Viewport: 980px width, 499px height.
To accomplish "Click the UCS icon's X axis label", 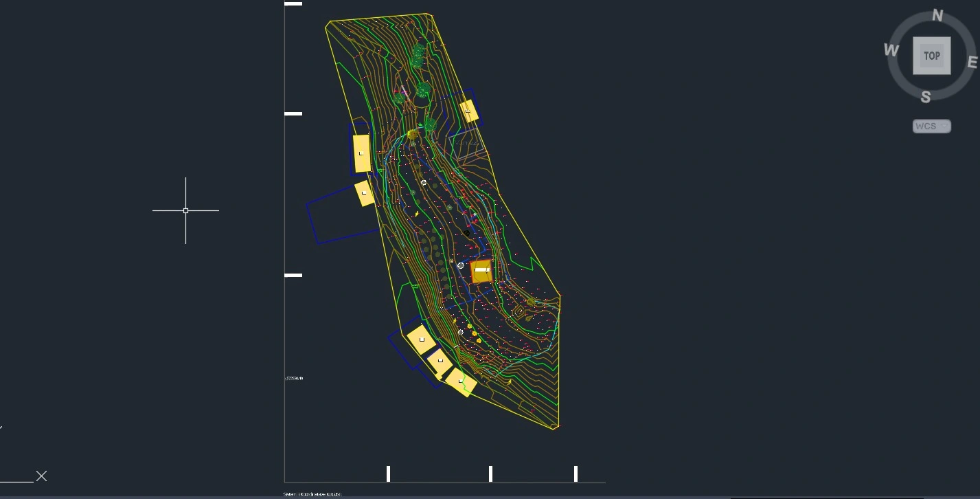I will 42,476.
